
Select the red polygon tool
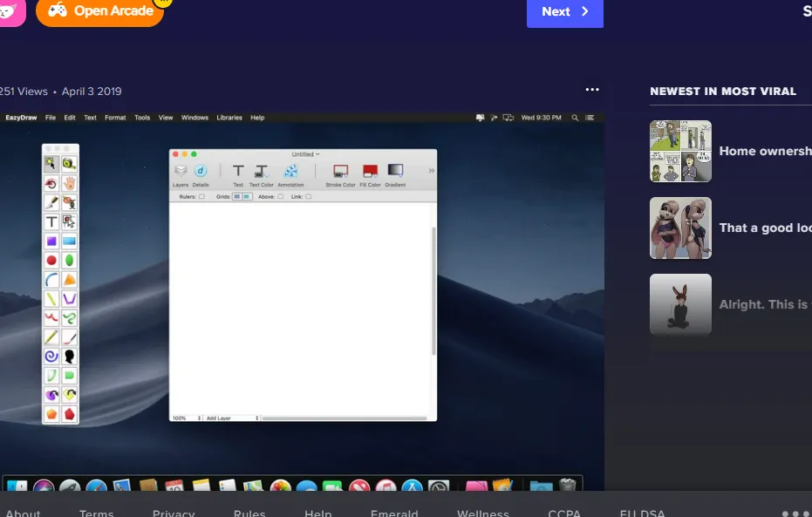pos(70,414)
